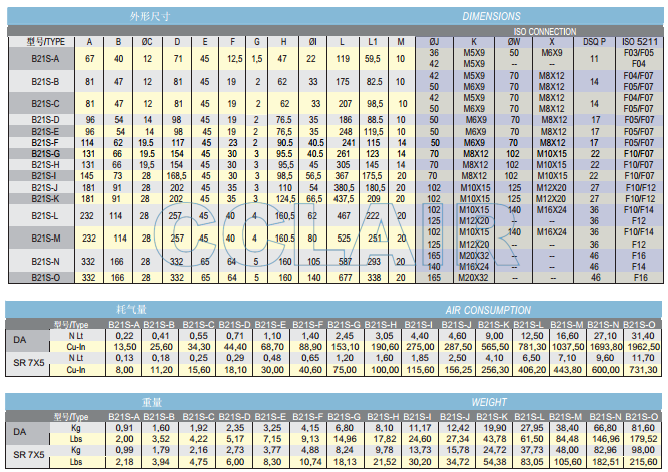Click B21S-H column header in weight table

tap(381, 414)
